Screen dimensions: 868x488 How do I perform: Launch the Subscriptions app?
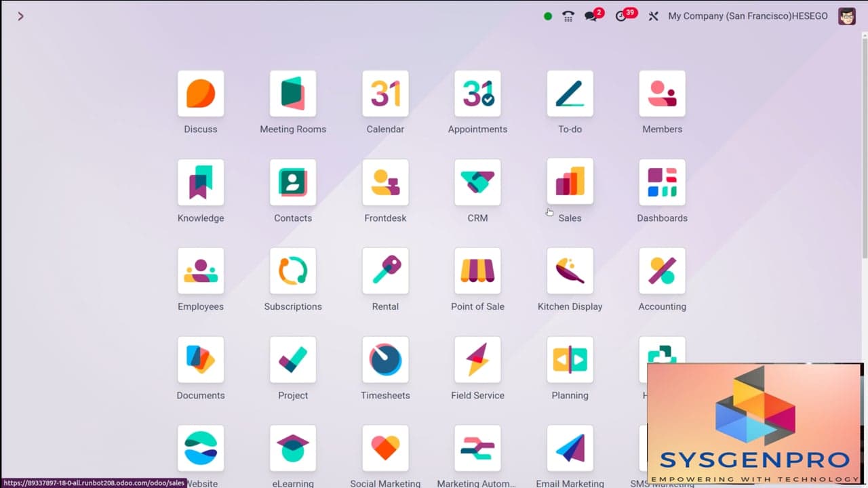tap(293, 271)
